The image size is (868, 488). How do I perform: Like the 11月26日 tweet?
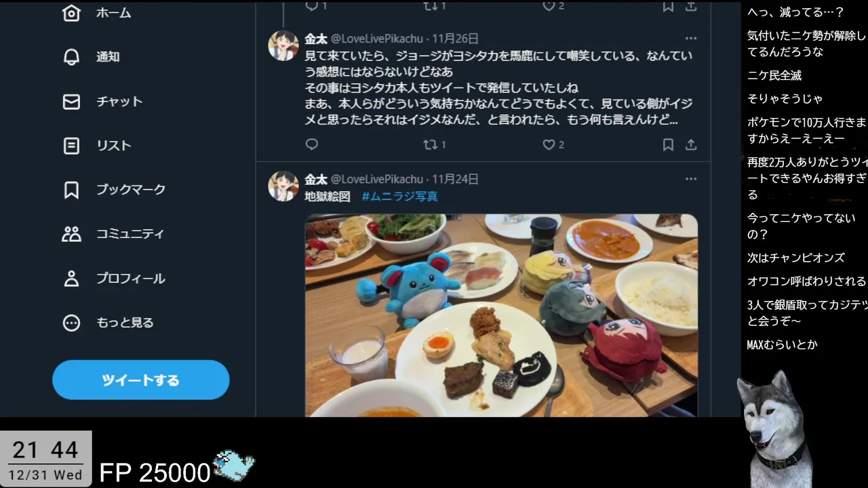pos(549,144)
